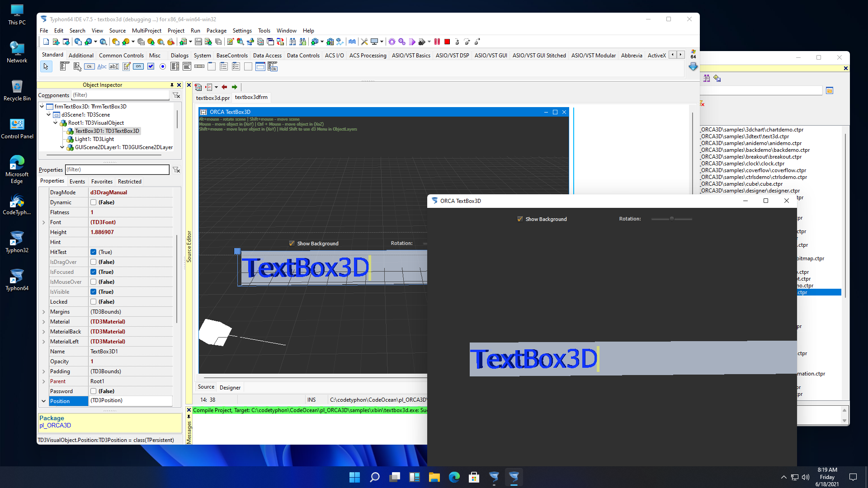Toggle Show Background checkbox in form designer
Image resolution: width=868 pixels, height=488 pixels.
pos(292,244)
